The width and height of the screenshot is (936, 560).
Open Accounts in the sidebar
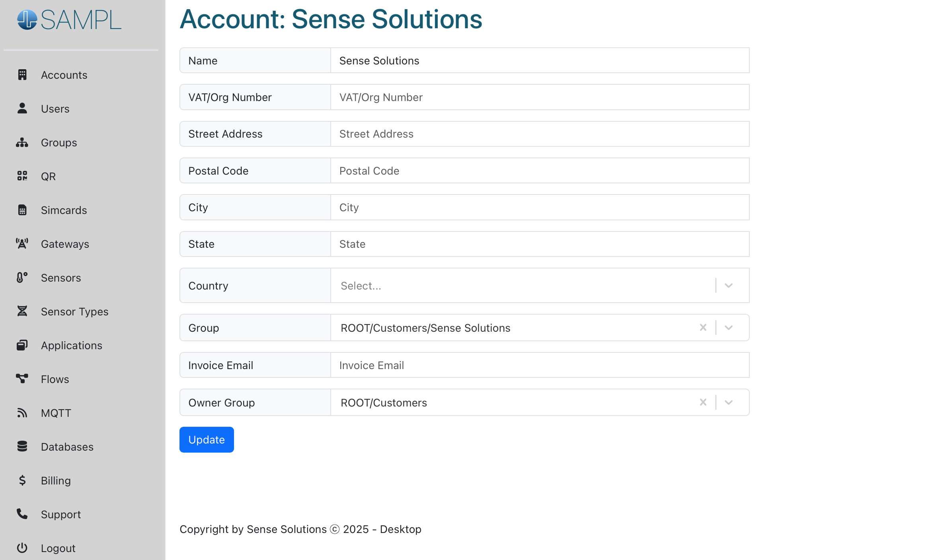pos(64,75)
